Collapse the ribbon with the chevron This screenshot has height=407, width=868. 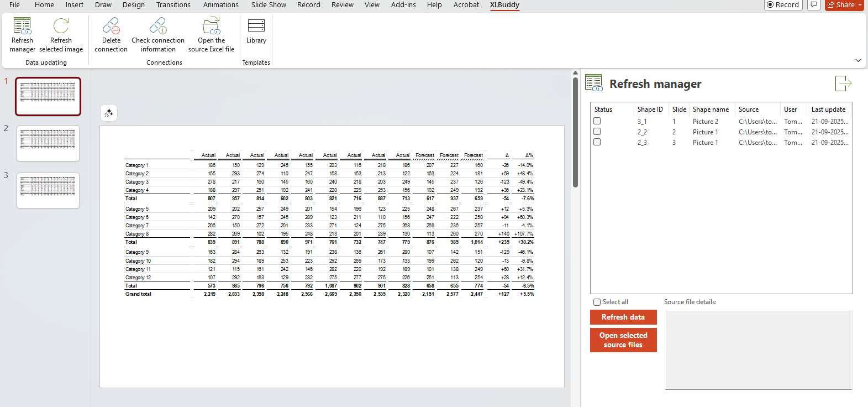tap(858, 60)
